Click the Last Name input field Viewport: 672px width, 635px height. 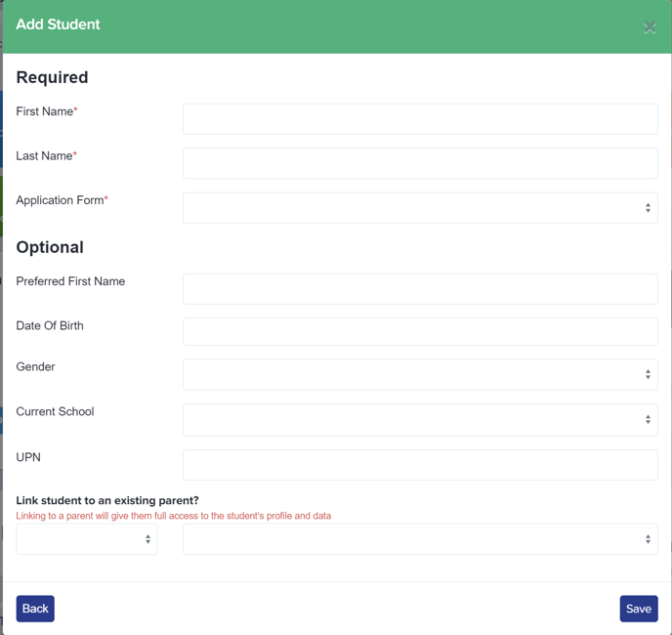[x=420, y=163]
